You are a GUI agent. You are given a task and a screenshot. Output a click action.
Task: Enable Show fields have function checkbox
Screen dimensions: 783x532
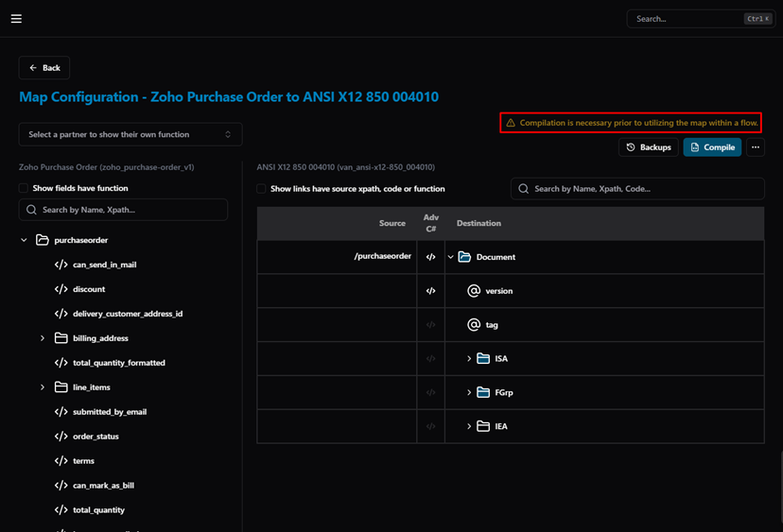point(24,188)
